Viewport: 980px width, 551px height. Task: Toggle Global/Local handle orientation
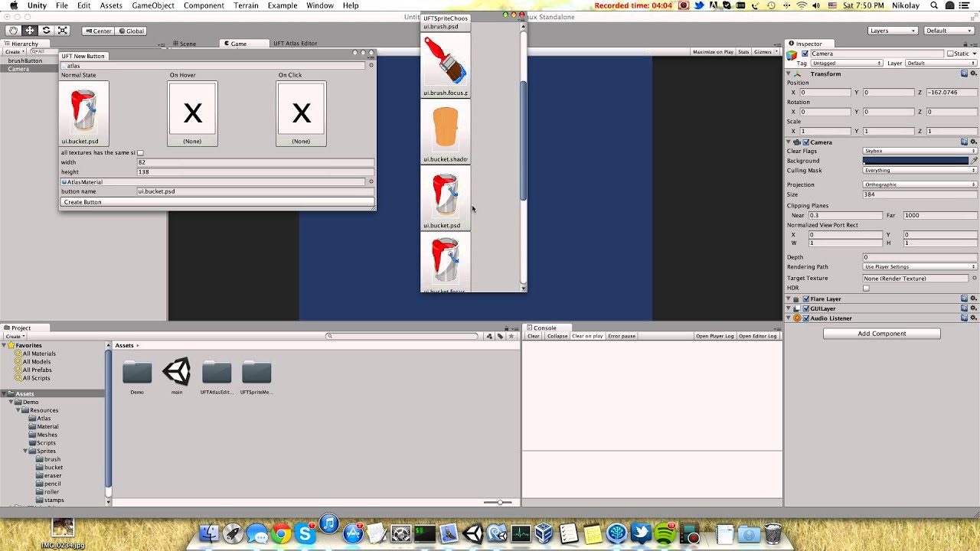pyautogui.click(x=131, y=31)
